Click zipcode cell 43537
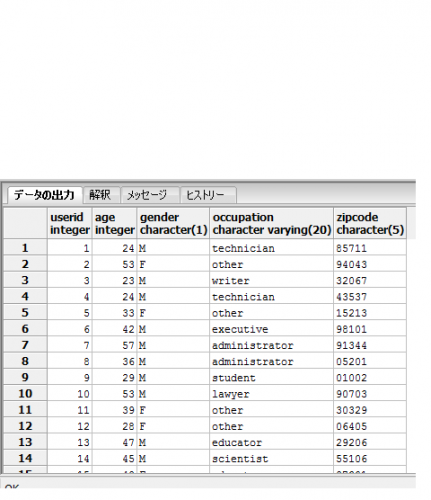This screenshot has width=431, height=500. pos(370,297)
